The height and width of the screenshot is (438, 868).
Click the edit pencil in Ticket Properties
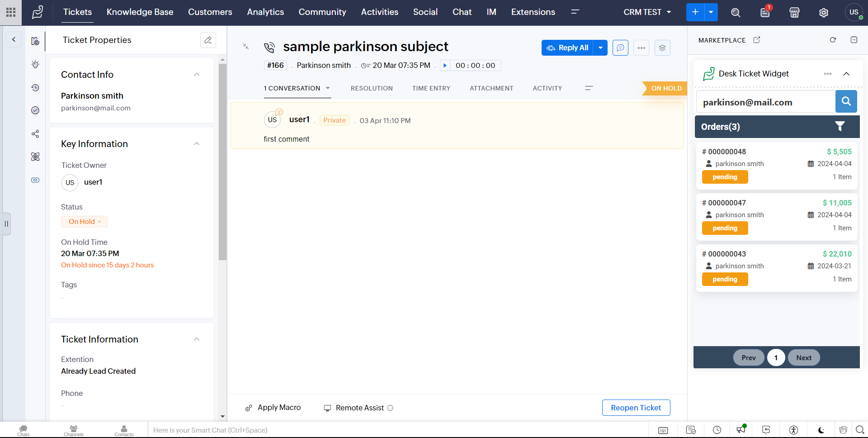(x=208, y=40)
